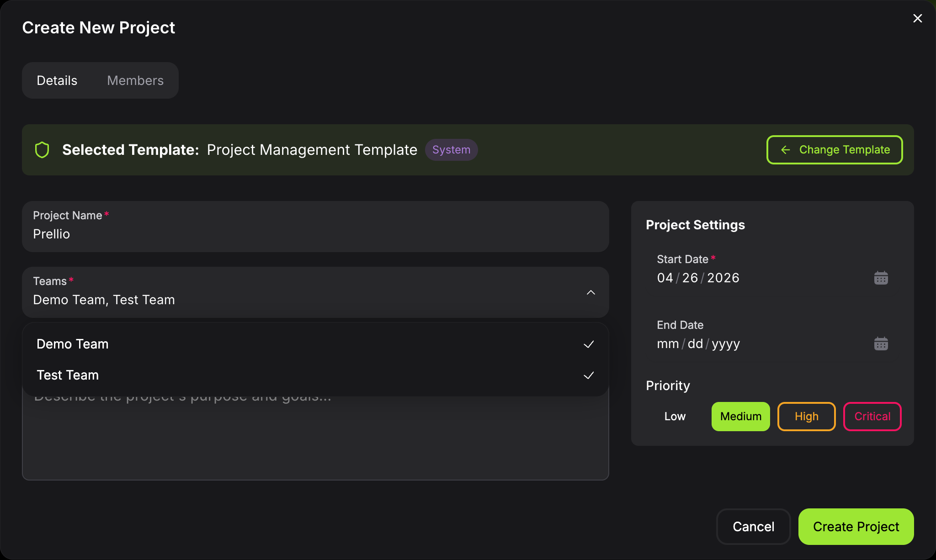Screen dimensions: 936x560
Task: Click the Start Date year value 2026
Action: coord(723,278)
